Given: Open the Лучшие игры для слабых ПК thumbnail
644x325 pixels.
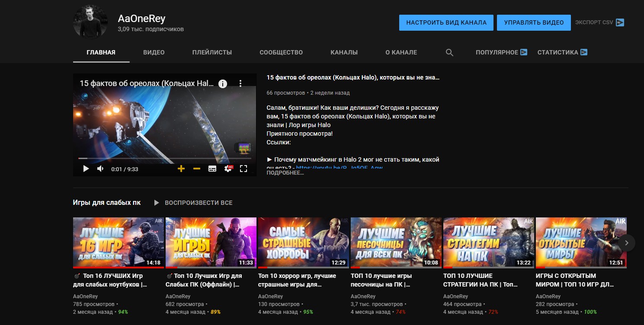Looking at the screenshot, I should [211, 242].
